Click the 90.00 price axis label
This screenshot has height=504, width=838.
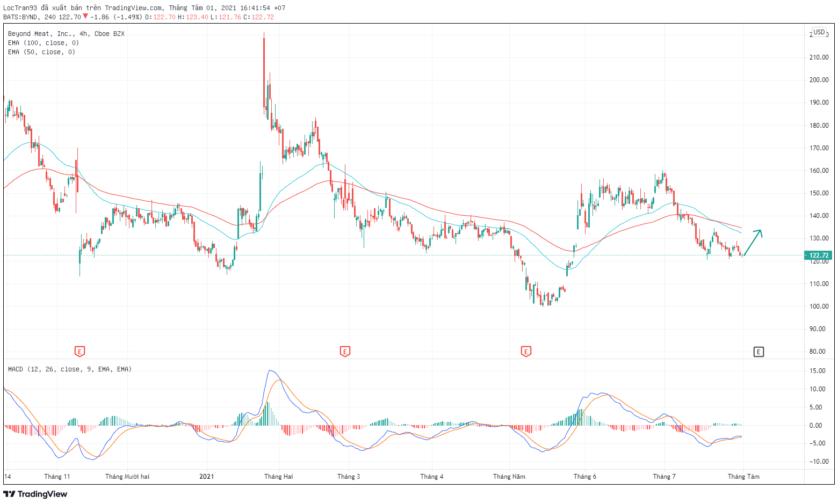tap(818, 329)
